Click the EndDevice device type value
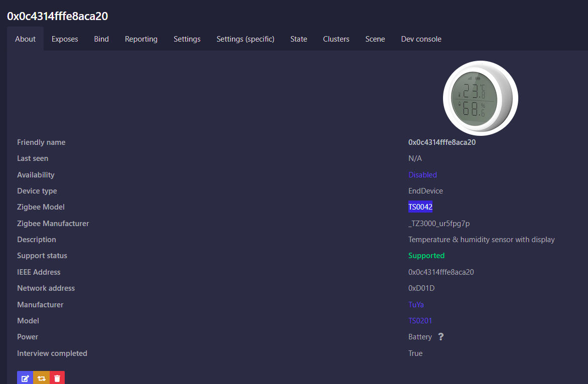Image resolution: width=588 pixels, height=384 pixels. 425,190
